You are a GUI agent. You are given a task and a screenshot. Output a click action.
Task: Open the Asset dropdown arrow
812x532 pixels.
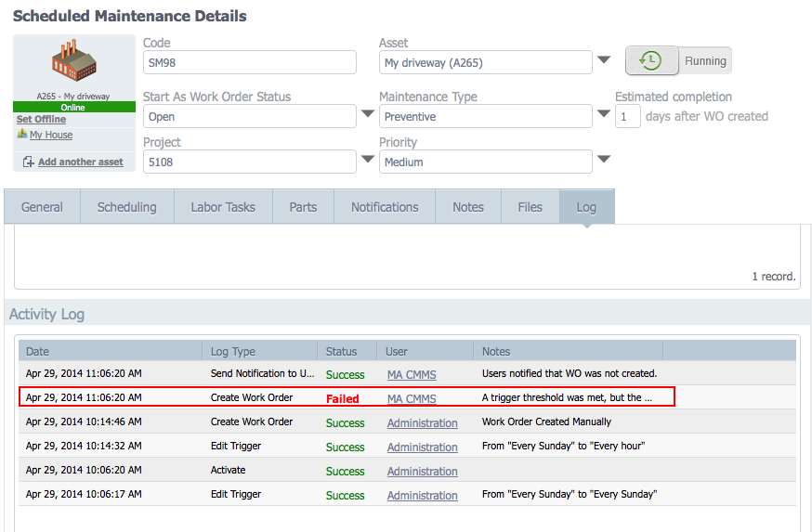(604, 60)
